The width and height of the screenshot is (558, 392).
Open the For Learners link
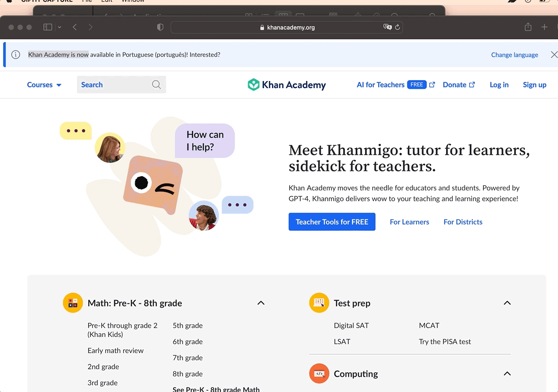(x=409, y=222)
